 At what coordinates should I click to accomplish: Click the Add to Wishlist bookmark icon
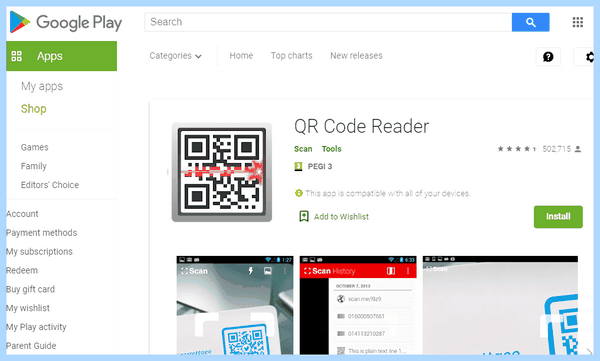(x=304, y=216)
